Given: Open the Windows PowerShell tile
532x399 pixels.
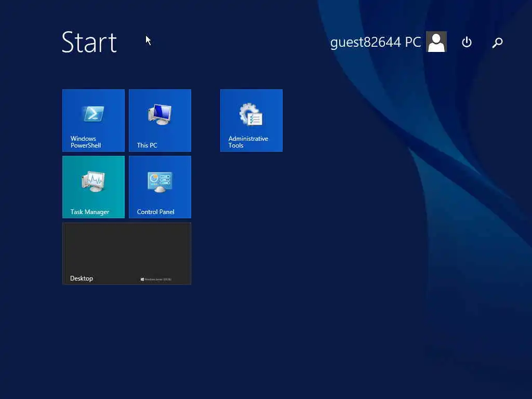Looking at the screenshot, I should click(94, 121).
